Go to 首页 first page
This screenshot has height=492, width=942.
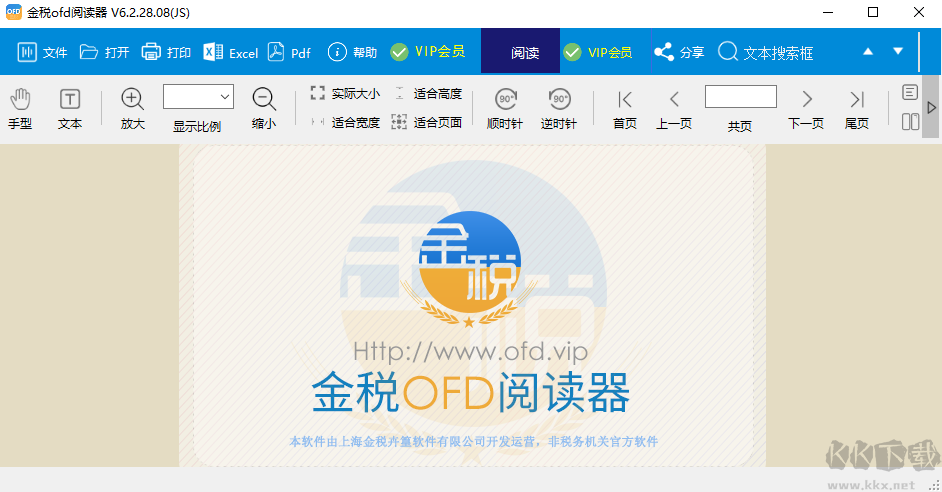(x=625, y=109)
